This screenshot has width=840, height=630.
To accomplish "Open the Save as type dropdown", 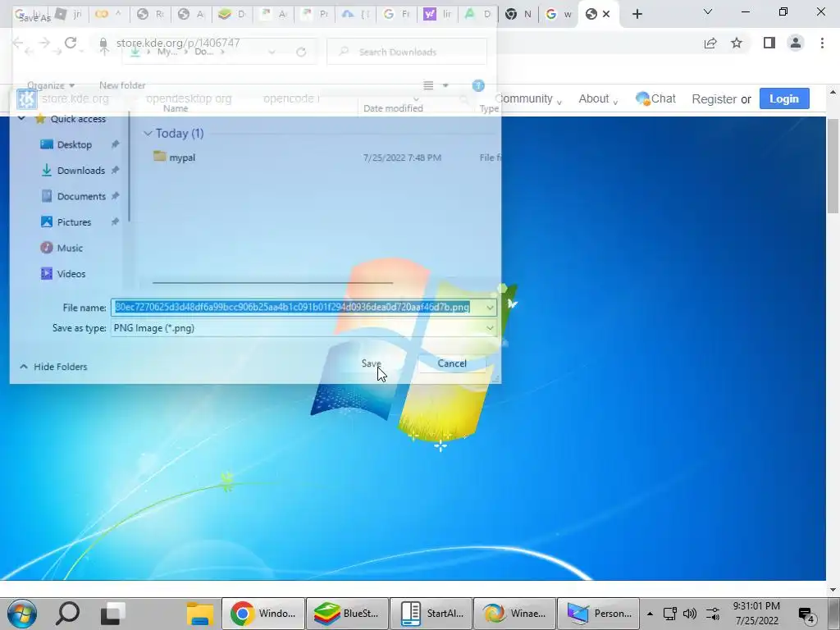I will 304,328.
